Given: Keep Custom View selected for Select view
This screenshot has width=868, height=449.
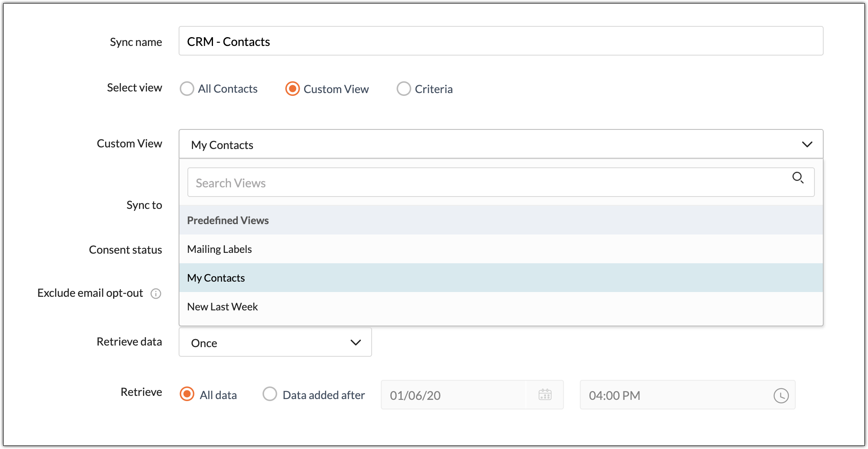Looking at the screenshot, I should coord(292,89).
